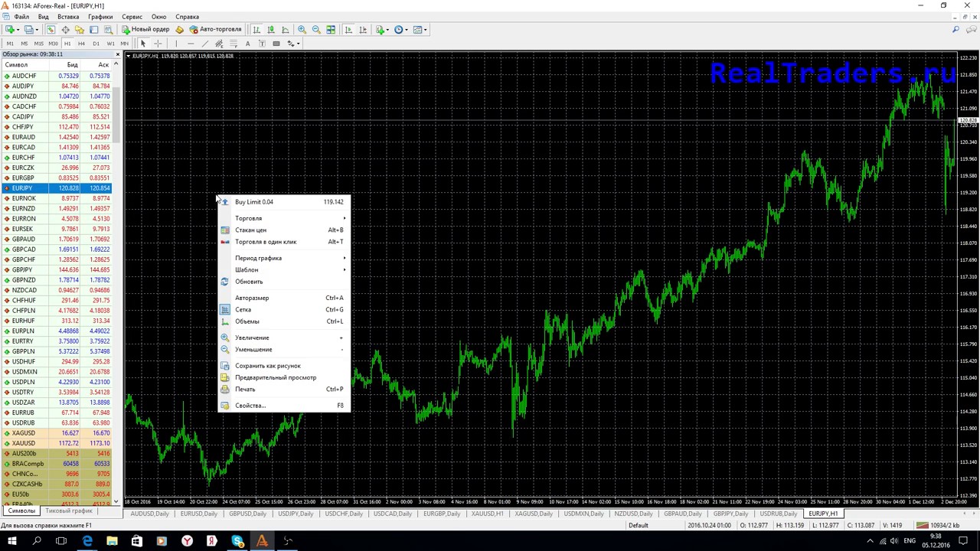Screen dimensions: 980x551
Task: Click the search magnifier at top right
Action: click(x=955, y=30)
